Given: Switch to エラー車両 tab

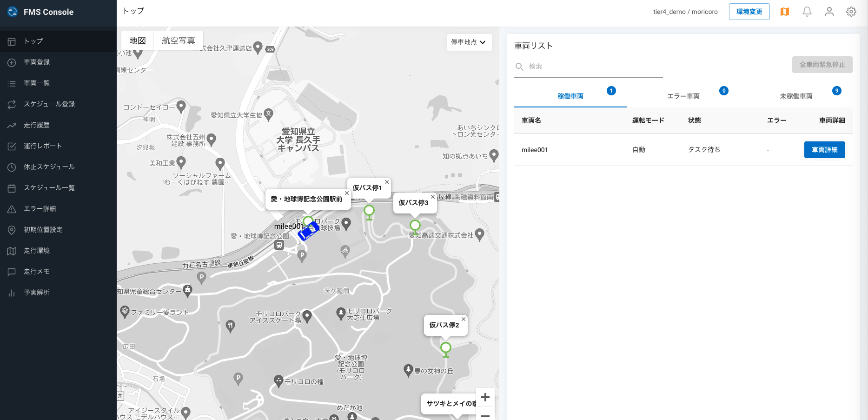Looking at the screenshot, I should [x=683, y=96].
